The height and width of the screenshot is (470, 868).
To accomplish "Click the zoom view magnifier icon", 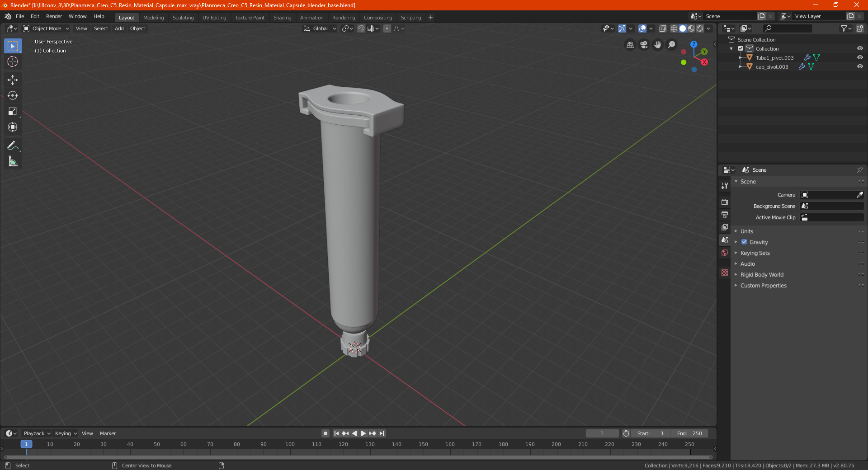I will [672, 45].
